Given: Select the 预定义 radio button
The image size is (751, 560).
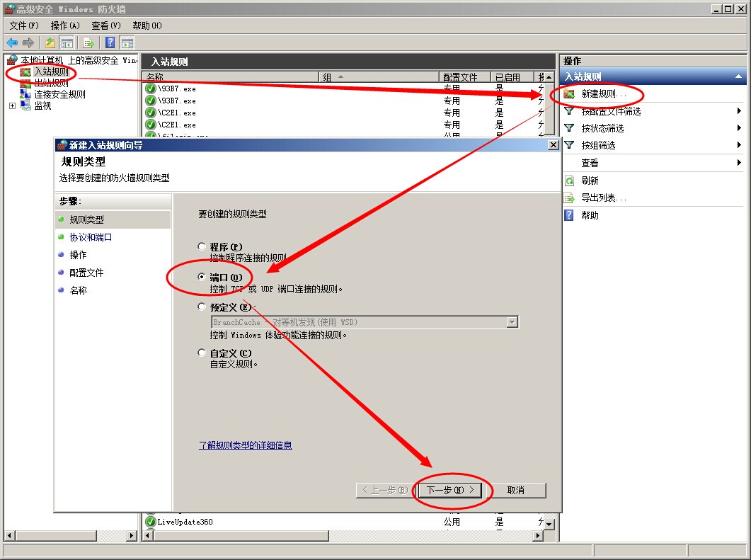Looking at the screenshot, I should 202,307.
